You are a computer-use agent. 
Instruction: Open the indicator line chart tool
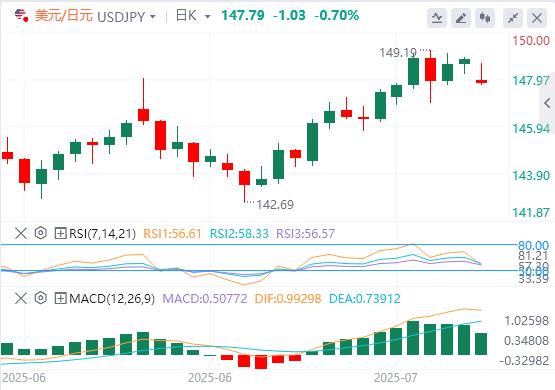pyautogui.click(x=437, y=17)
